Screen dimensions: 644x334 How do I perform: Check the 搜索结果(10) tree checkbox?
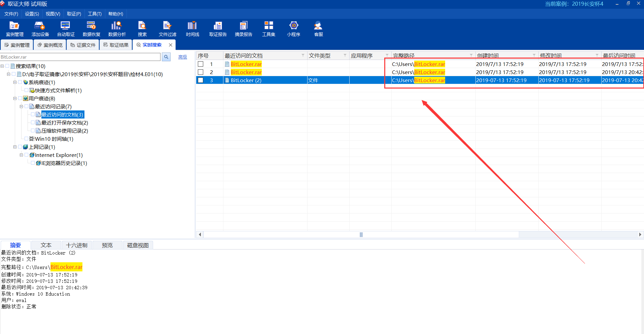[7, 66]
